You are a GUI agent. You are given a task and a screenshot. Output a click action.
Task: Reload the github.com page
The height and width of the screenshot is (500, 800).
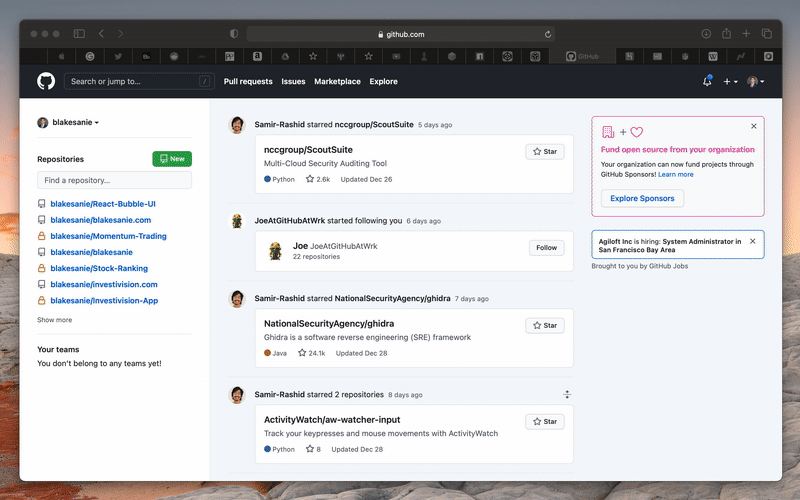click(547, 34)
